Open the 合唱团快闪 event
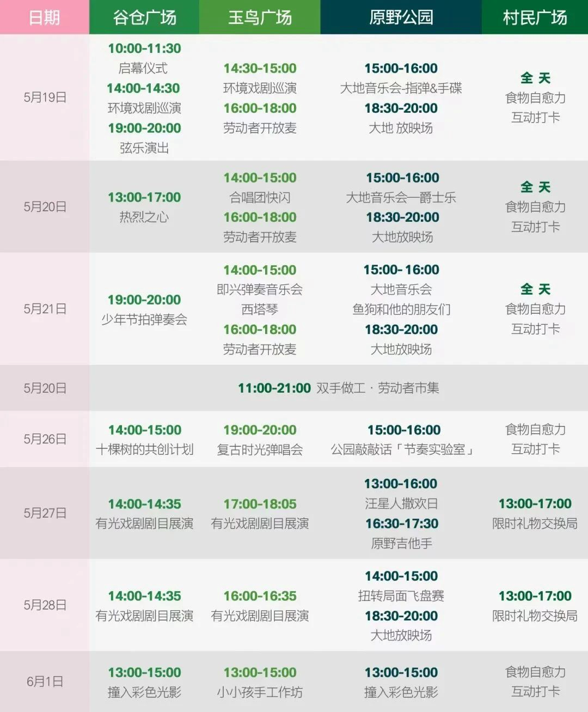 (x=260, y=197)
